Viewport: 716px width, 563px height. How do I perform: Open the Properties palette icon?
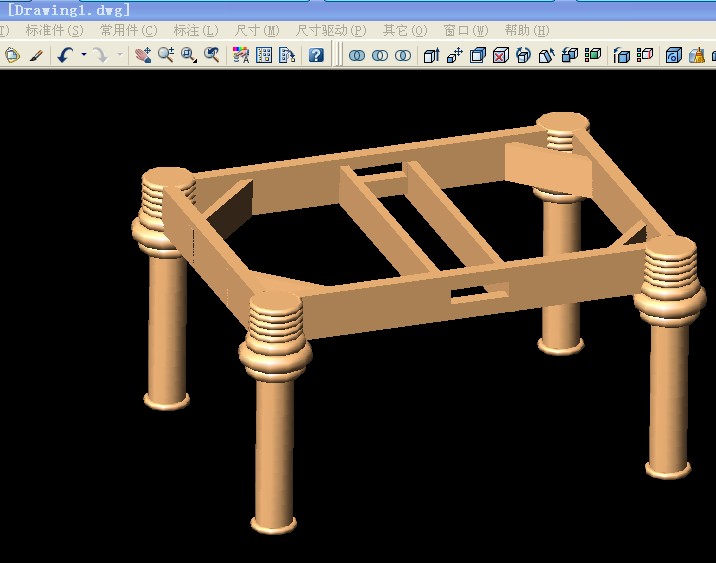(x=241, y=55)
